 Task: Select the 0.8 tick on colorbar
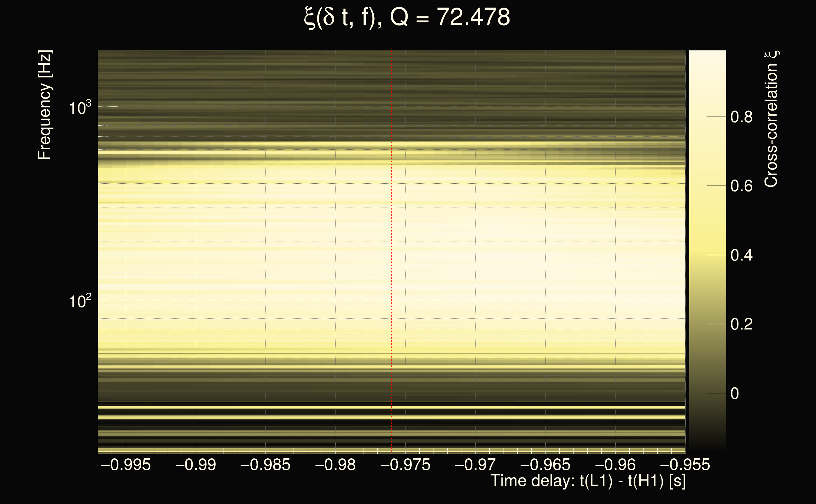pos(741,117)
